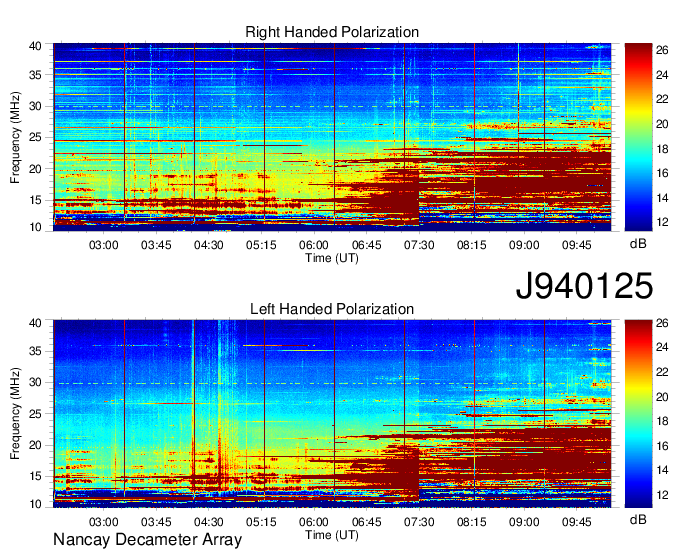Click the 'dB' label under Left Handed color bar
This screenshot has width=680, height=552.
click(x=638, y=519)
